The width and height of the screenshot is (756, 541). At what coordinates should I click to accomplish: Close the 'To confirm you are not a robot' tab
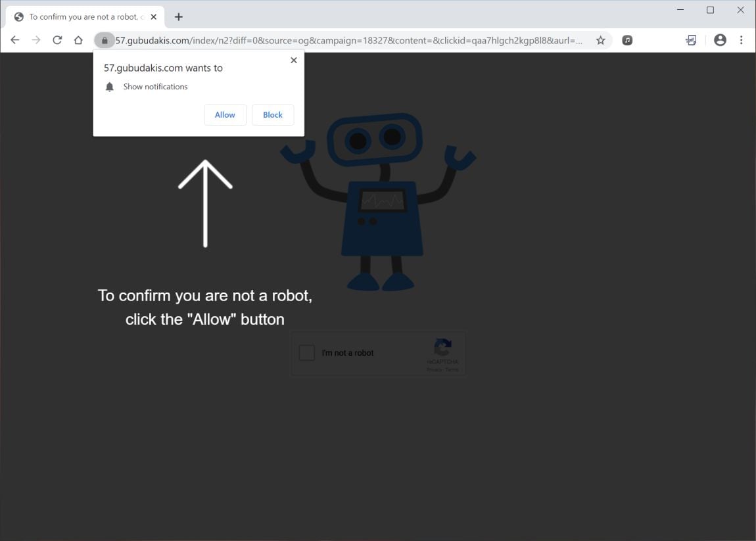point(153,17)
